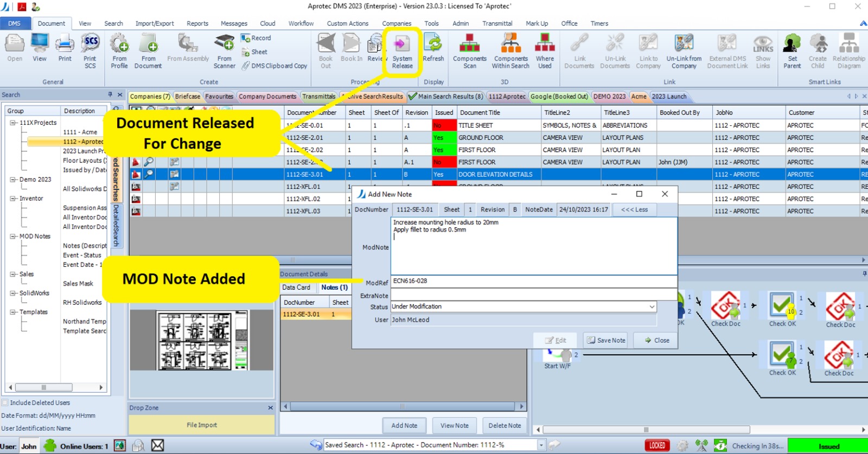Open the Components Scan tool
The image size is (868, 454).
[470, 51]
